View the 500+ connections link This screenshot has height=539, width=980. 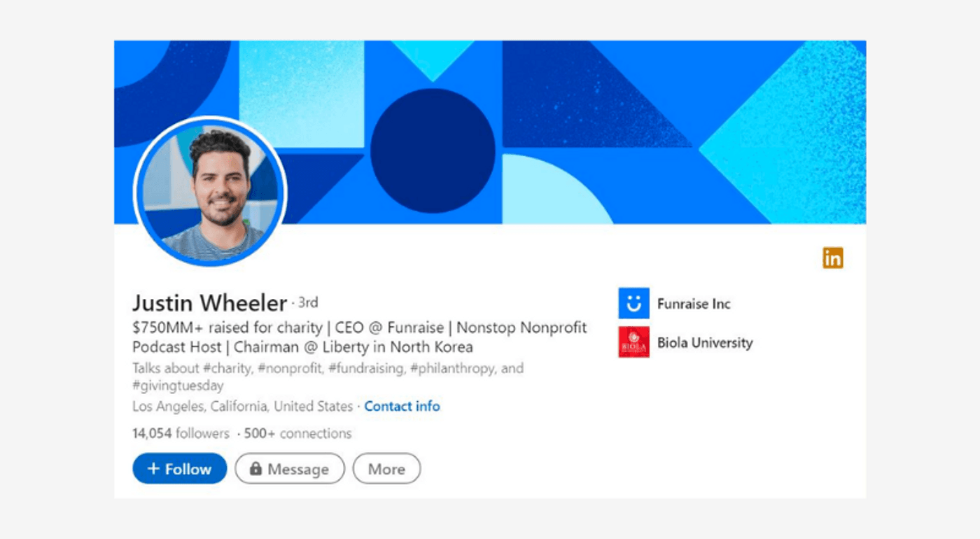pyautogui.click(x=297, y=433)
